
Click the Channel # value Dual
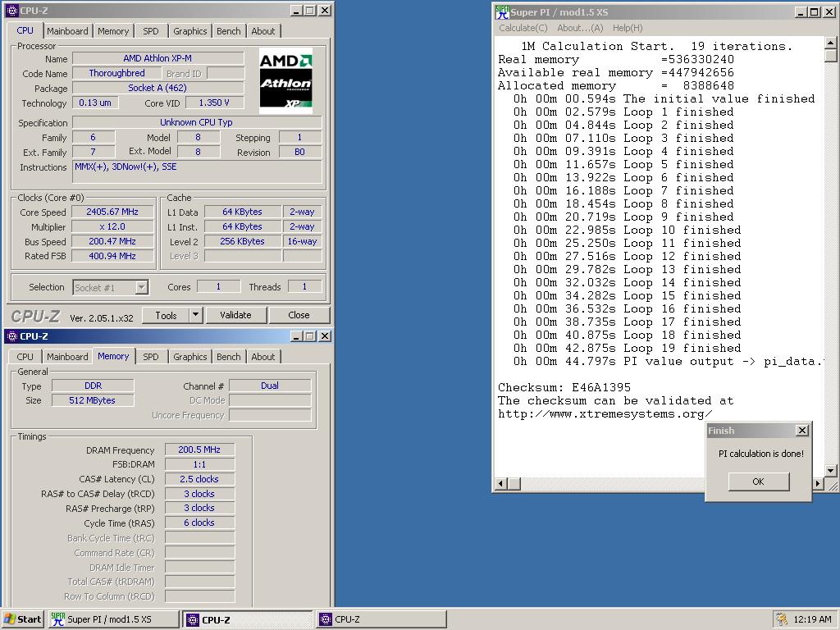pyautogui.click(x=270, y=386)
